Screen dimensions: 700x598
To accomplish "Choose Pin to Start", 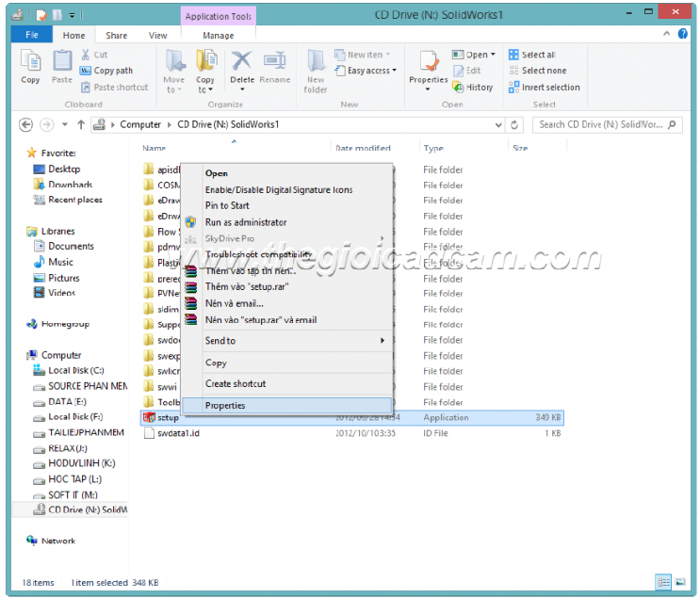I will pos(286,205).
